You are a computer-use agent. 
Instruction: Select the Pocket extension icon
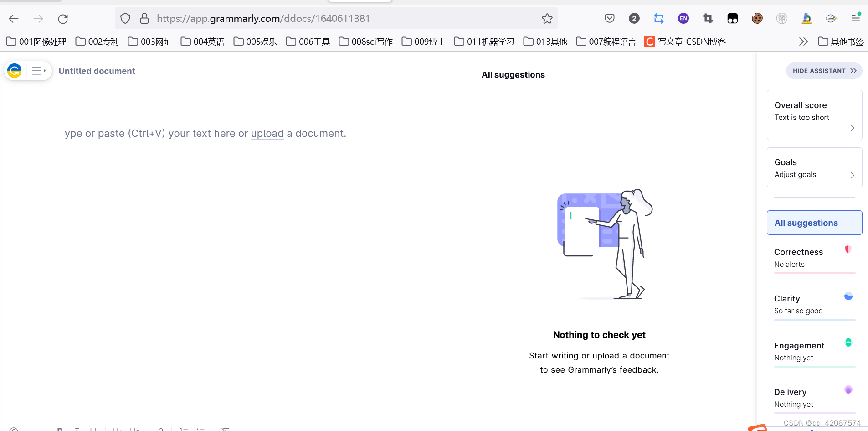point(610,18)
